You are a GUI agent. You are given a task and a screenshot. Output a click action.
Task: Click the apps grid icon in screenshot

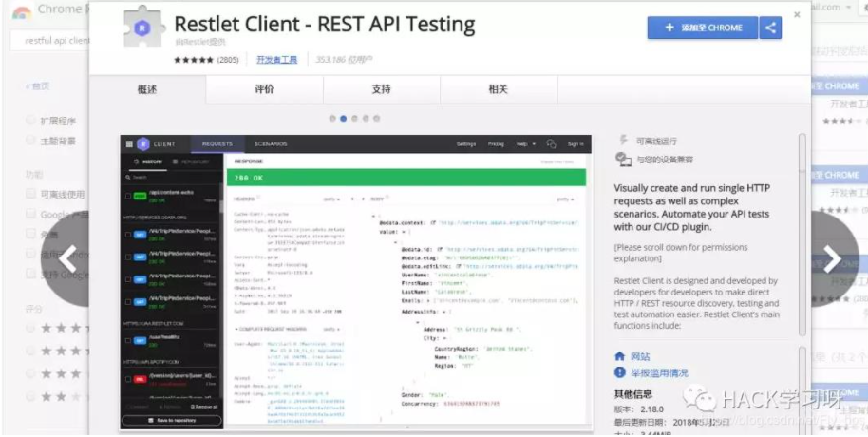129,144
